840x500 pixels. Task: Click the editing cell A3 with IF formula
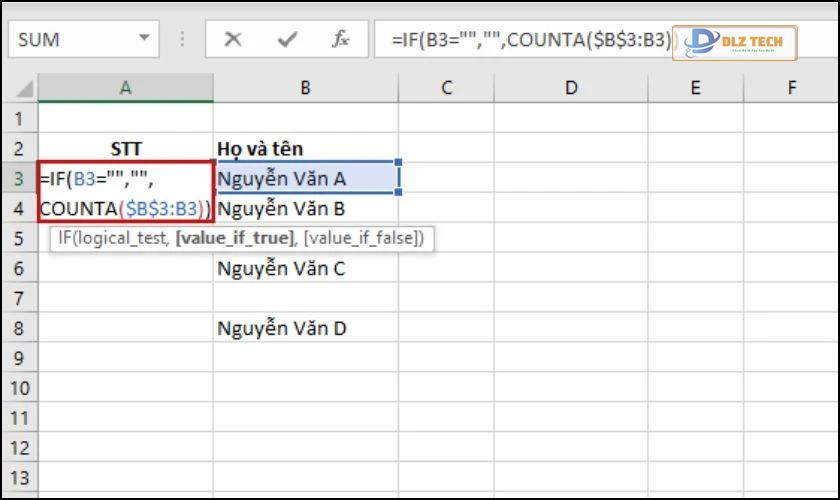click(126, 192)
